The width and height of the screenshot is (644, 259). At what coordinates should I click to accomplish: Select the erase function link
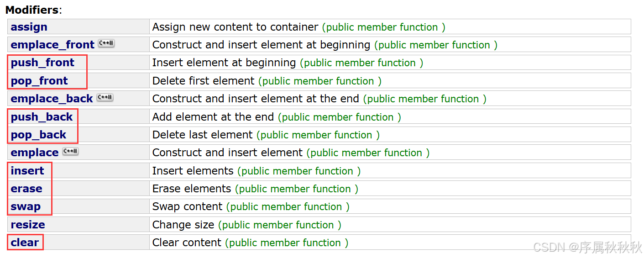tap(26, 189)
